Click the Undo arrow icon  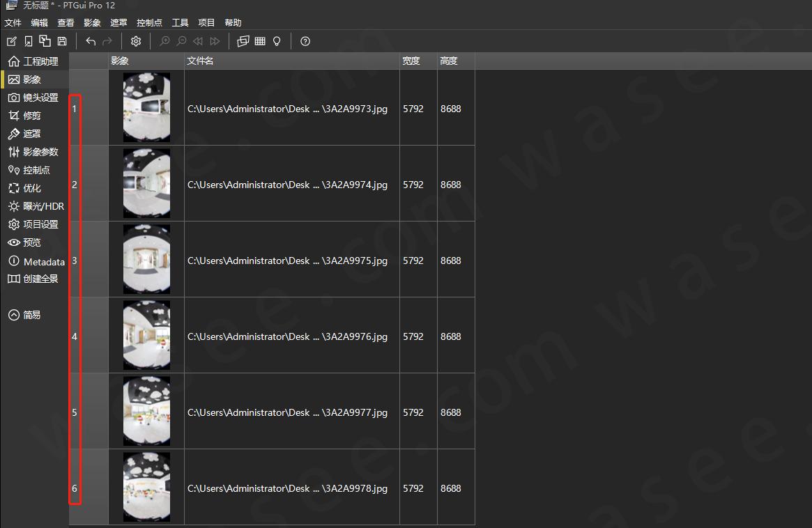click(x=91, y=41)
